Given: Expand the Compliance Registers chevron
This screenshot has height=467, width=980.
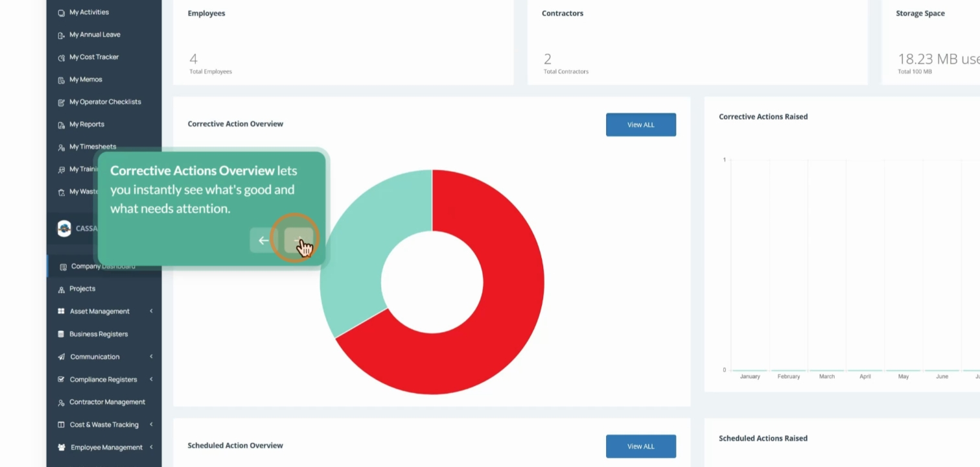Looking at the screenshot, I should tap(151, 379).
